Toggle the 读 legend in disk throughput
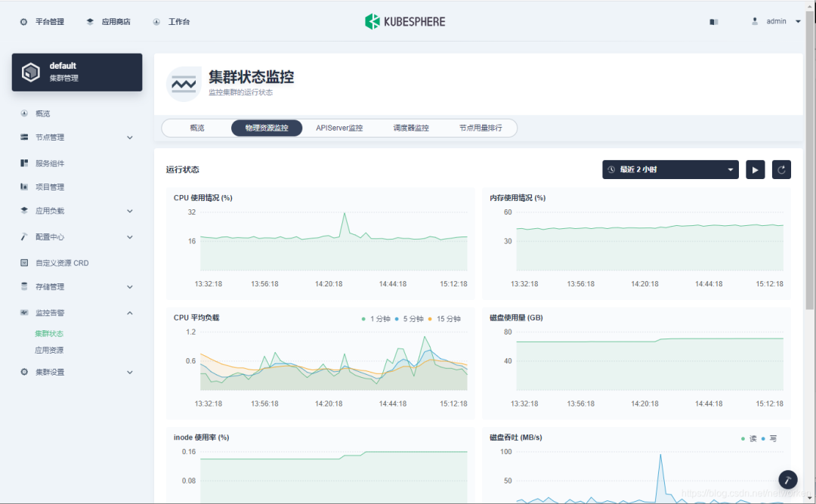This screenshot has height=504, width=816. point(748,438)
